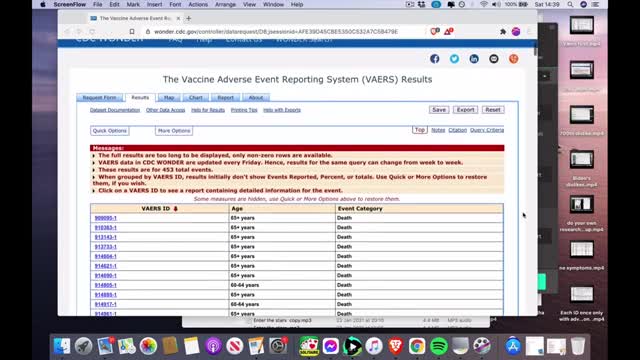640x360 pixels.
Task: Click the browser page scrollbar
Action: click(x=535, y=50)
